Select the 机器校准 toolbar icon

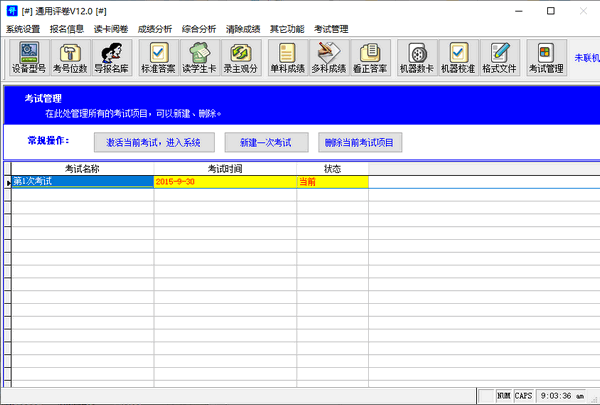458,58
